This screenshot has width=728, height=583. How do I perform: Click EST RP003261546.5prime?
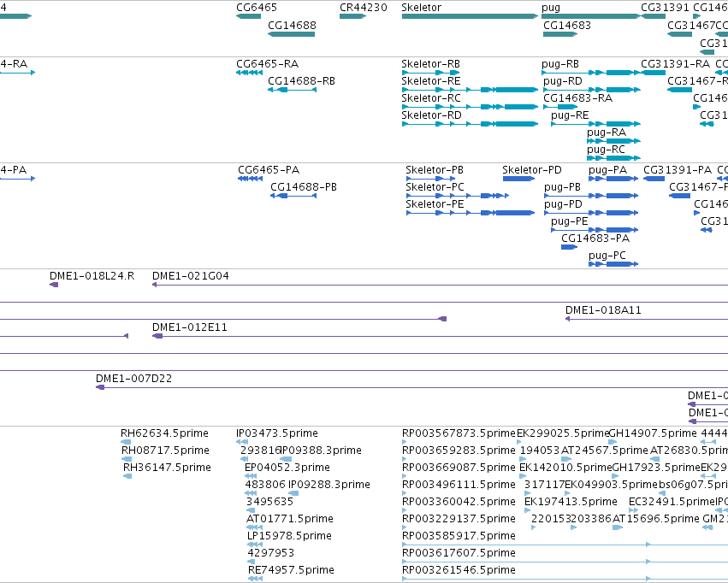point(565,580)
